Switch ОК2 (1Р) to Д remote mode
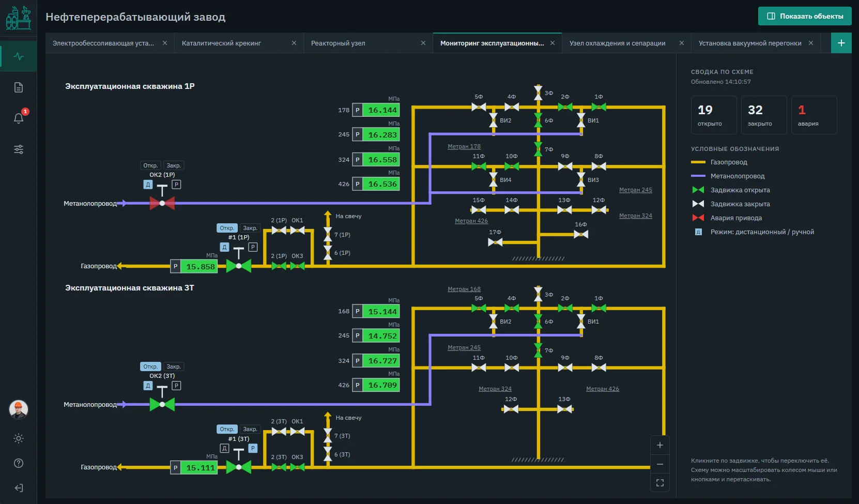 [148, 185]
